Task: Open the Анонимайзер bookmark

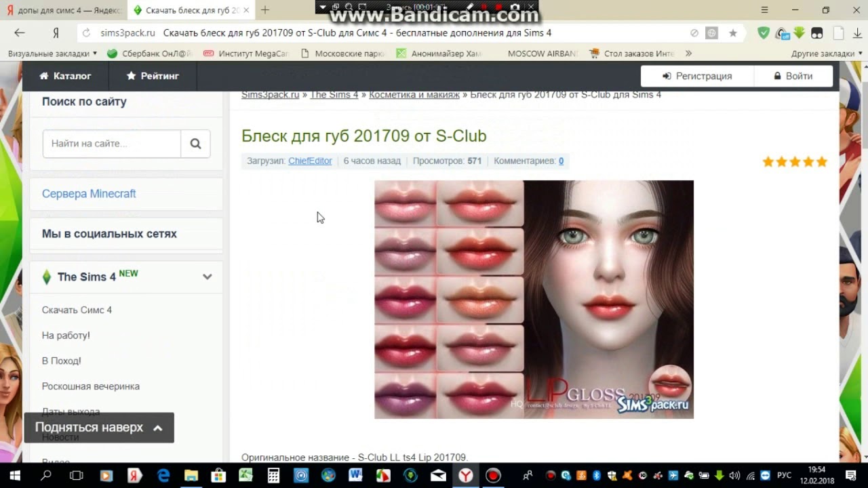Action: pyautogui.click(x=439, y=54)
